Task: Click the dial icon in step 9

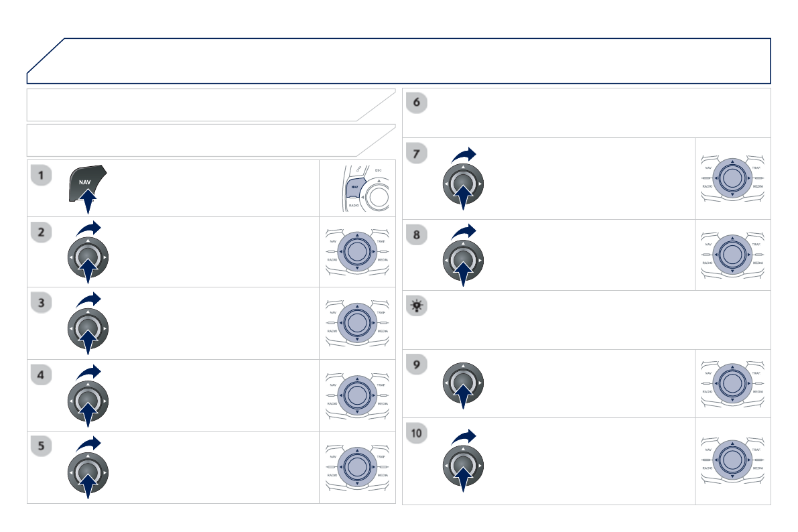Action: pos(463,385)
